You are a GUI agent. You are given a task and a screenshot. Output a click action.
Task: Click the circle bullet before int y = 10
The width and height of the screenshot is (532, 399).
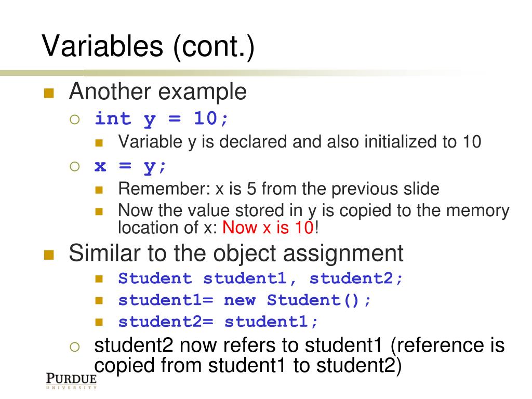pyautogui.click(x=75, y=119)
